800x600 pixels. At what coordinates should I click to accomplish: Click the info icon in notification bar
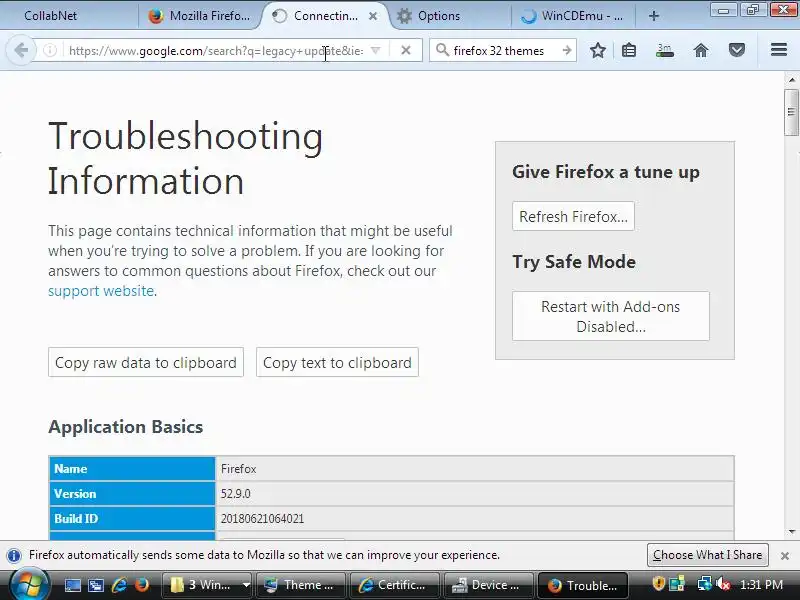[x=14, y=555]
